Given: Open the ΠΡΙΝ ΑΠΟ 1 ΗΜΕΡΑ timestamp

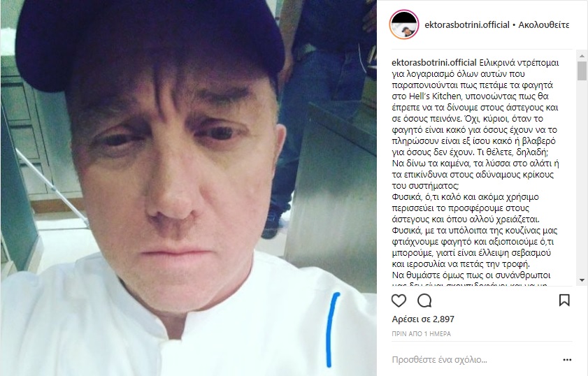Looking at the screenshot, I should point(421,333).
